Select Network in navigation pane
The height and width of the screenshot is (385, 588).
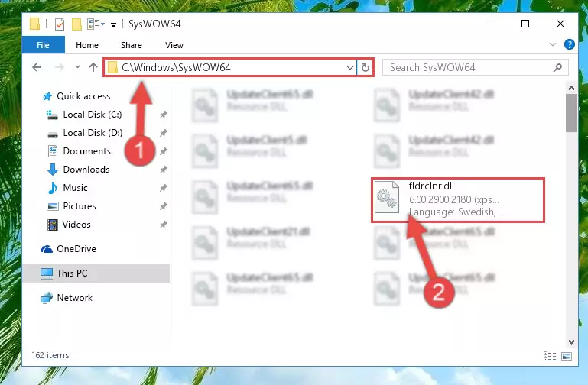click(x=74, y=298)
